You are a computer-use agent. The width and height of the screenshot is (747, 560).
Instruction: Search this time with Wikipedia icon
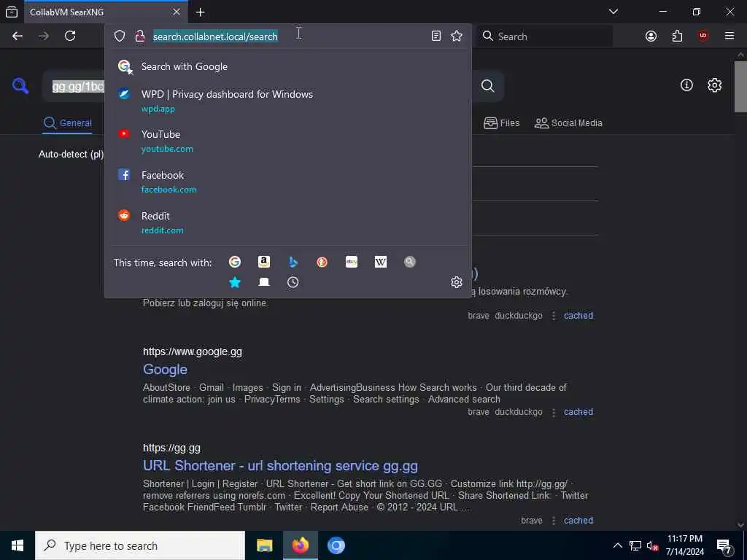tap(381, 262)
